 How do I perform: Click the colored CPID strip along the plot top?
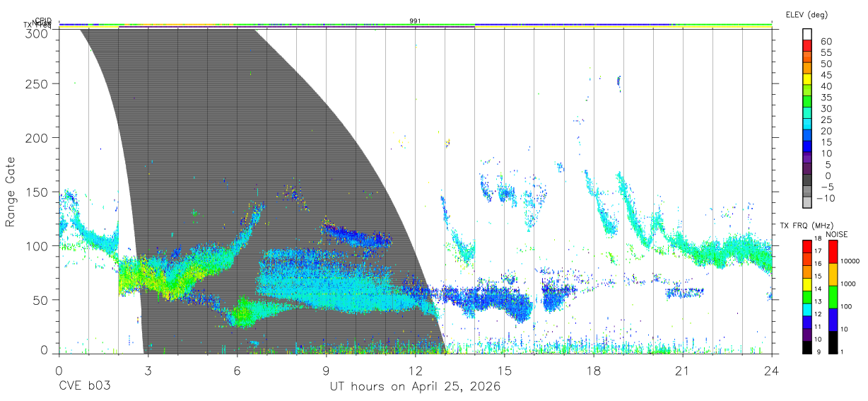[x=415, y=25]
